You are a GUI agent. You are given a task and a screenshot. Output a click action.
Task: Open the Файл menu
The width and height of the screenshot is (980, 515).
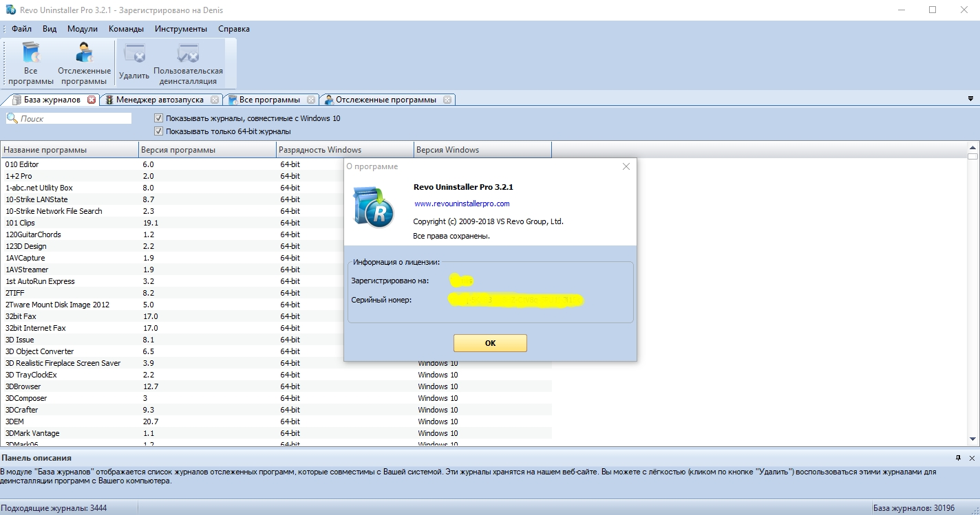[x=21, y=29]
